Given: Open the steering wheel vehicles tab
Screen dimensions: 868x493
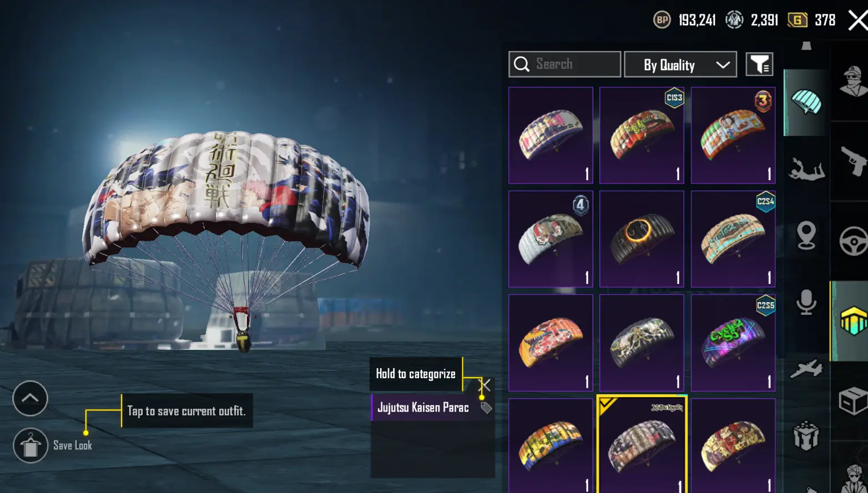Looking at the screenshot, I should (x=853, y=241).
